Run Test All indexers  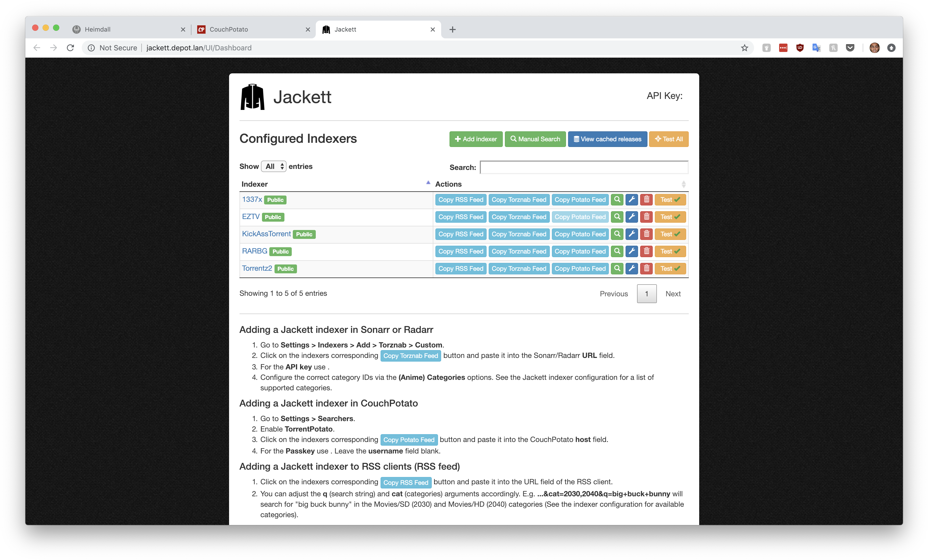click(668, 139)
